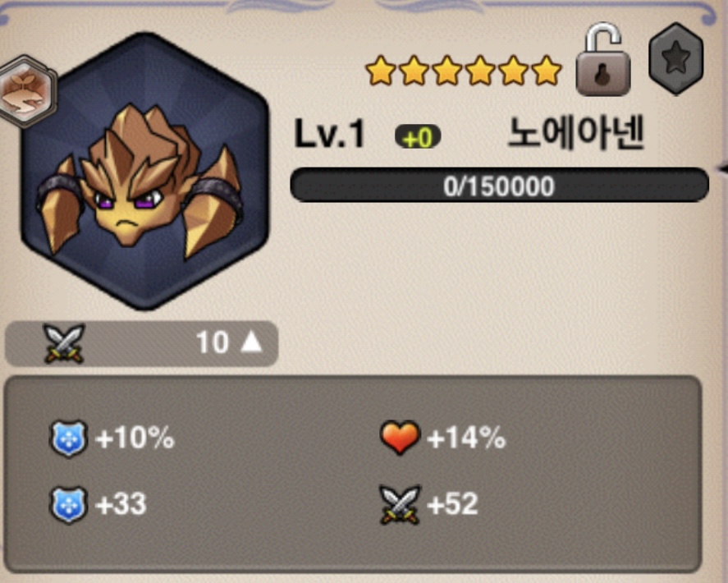The image size is (728, 583).
Task: Click the monster name 노에아넨
Action: [x=576, y=133]
